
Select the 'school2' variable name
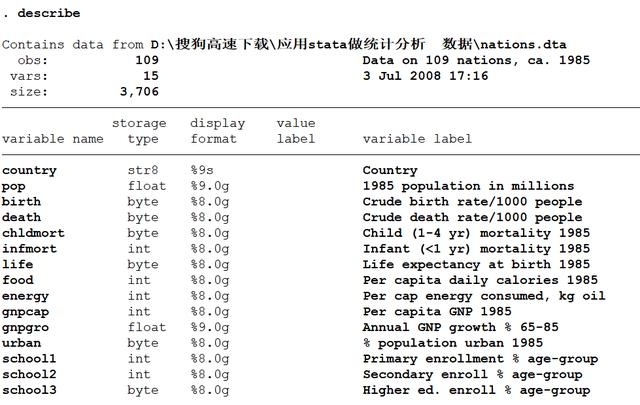(x=29, y=374)
